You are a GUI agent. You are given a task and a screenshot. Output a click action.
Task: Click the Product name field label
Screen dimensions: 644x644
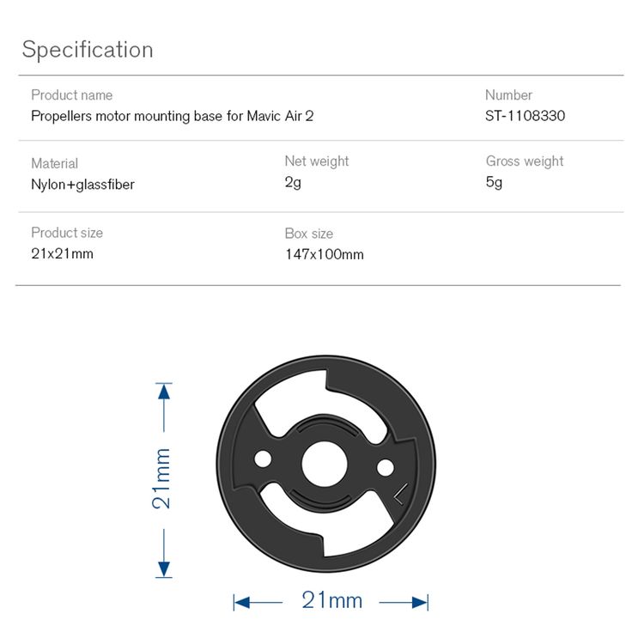point(72,95)
